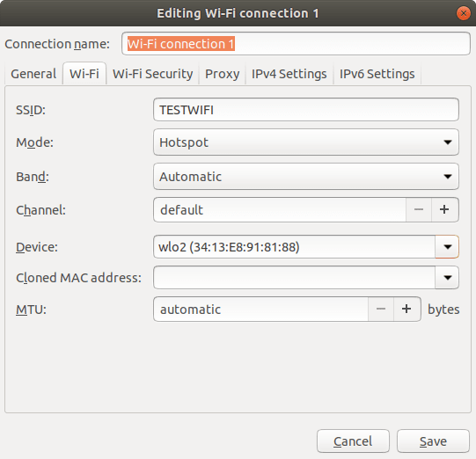Close the Editing Wi-Fi connection window
The image size is (476, 459).
pos(464,13)
